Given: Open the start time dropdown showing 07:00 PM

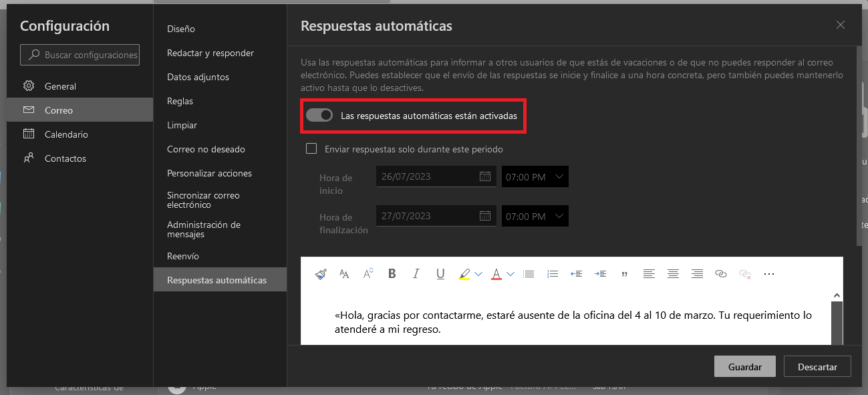Looking at the screenshot, I should [x=535, y=176].
